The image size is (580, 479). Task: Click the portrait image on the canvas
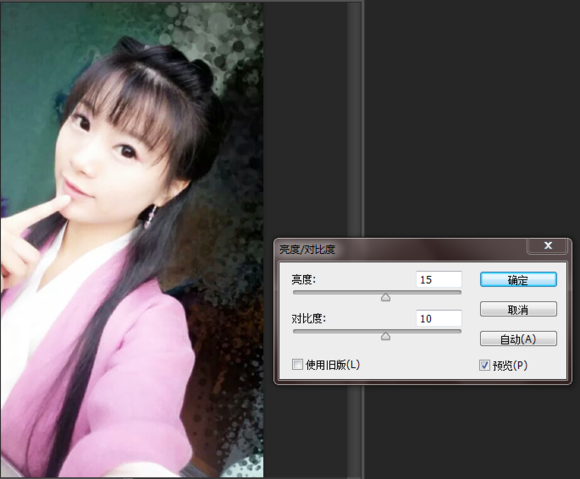(x=132, y=240)
